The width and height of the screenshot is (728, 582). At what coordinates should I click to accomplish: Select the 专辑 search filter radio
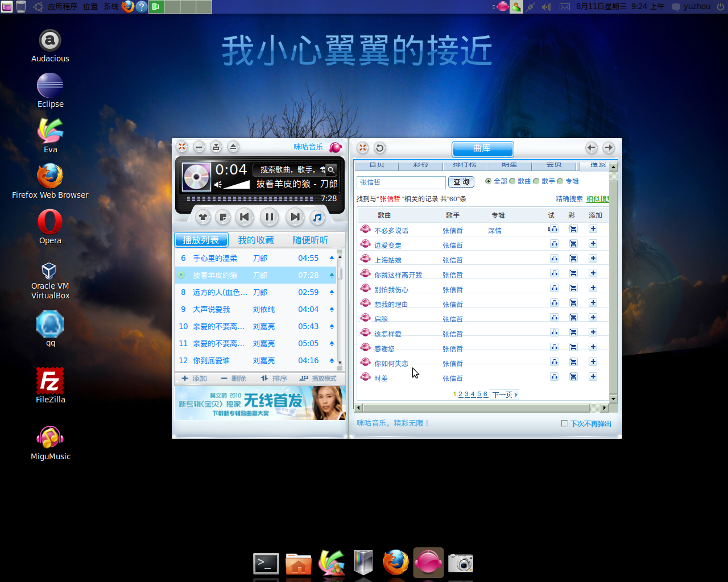560,181
